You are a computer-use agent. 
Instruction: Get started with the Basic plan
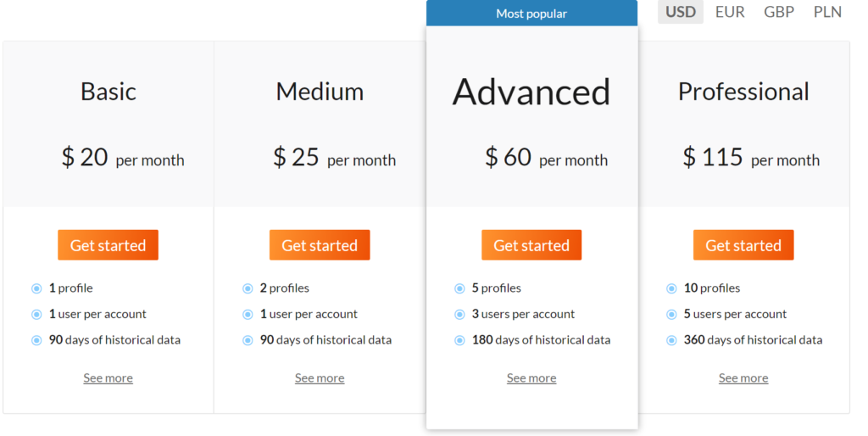tap(108, 245)
